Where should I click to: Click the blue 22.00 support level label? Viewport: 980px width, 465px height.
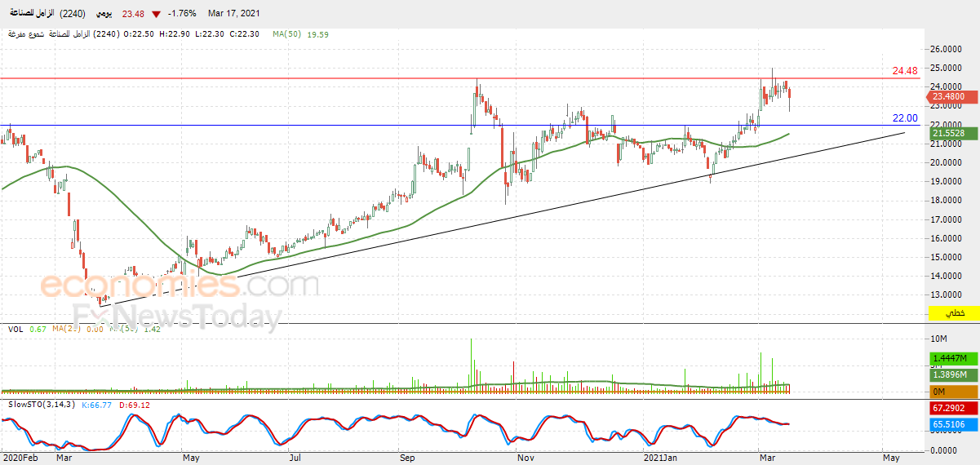click(905, 118)
